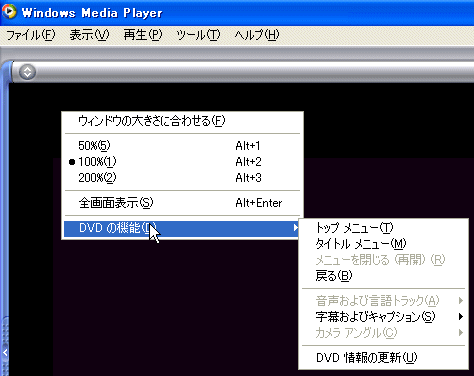474x376 pixels.
Task: Click the Windows Media Player title bar icon
Action: 9,12
